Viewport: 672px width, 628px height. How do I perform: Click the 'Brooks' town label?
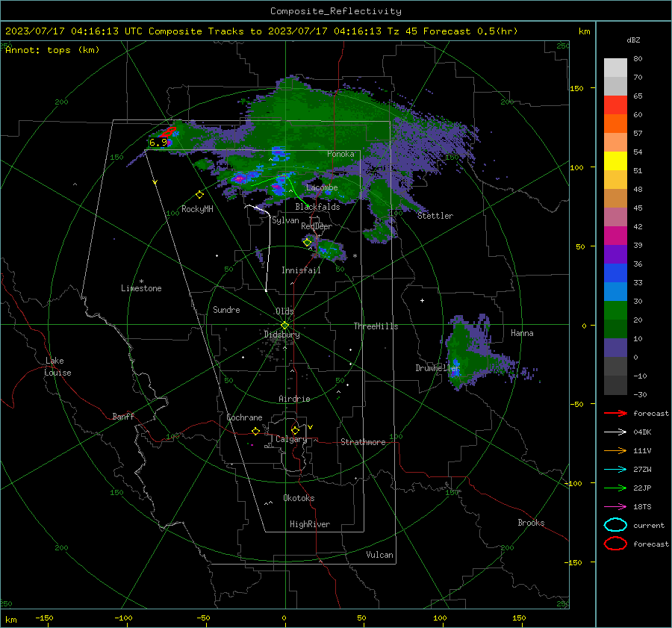click(531, 523)
